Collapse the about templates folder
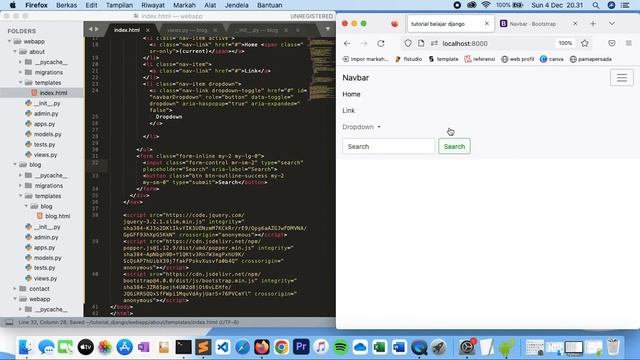640x360 pixels. [20, 82]
